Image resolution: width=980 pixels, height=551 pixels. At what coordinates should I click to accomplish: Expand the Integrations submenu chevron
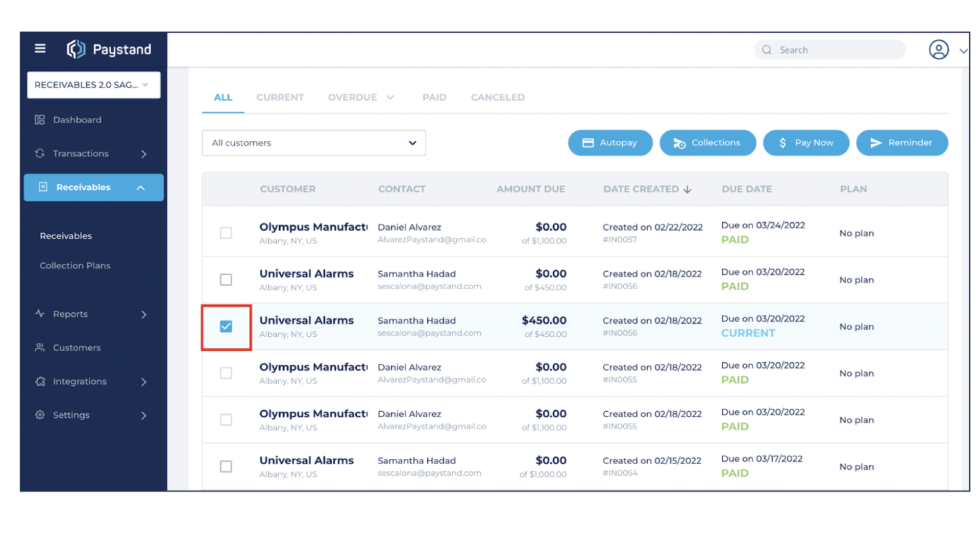click(x=144, y=382)
